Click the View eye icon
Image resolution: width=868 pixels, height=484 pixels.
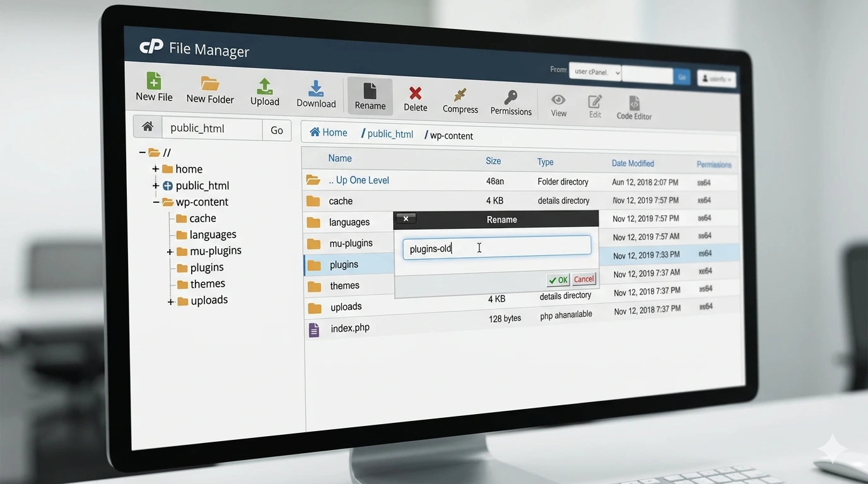558,100
